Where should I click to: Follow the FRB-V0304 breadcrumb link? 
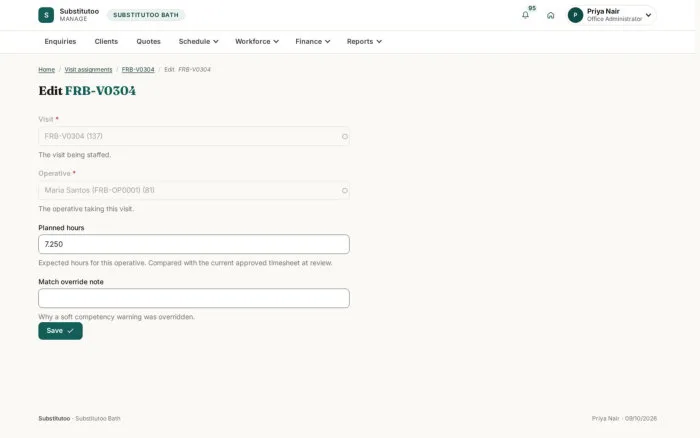[x=138, y=70]
